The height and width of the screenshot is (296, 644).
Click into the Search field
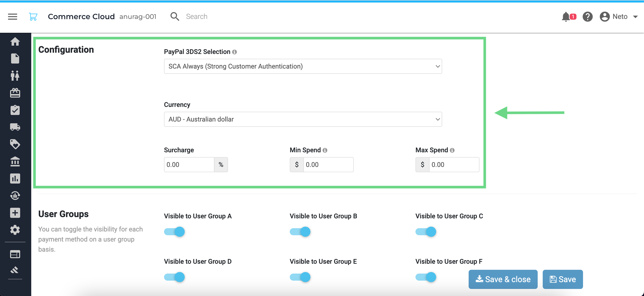pyautogui.click(x=197, y=17)
